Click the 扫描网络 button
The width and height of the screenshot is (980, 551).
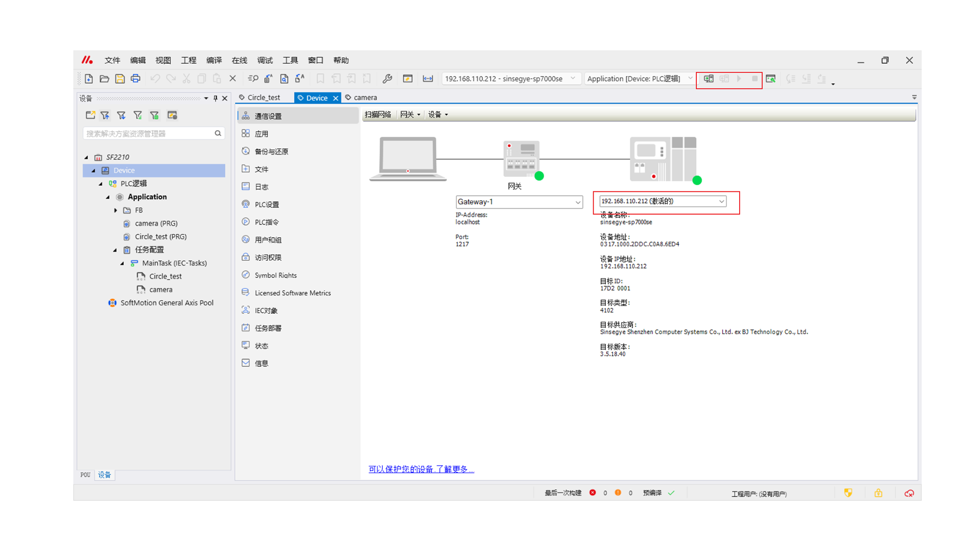pyautogui.click(x=378, y=114)
